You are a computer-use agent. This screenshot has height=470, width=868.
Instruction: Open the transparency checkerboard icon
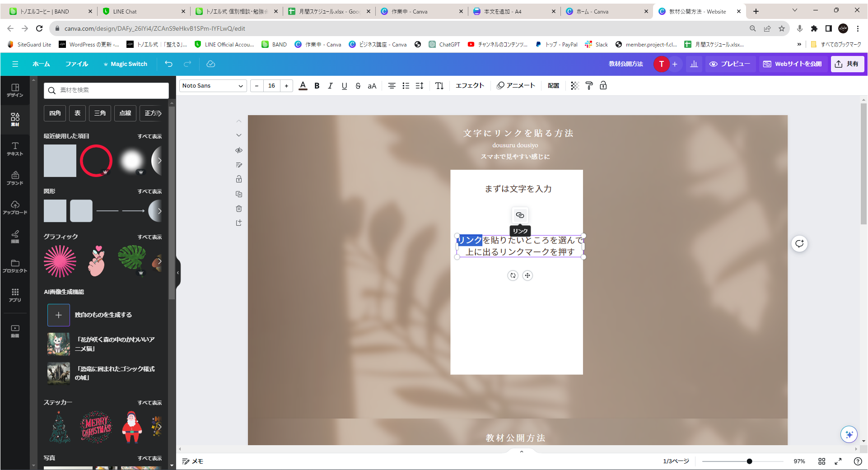pos(574,86)
